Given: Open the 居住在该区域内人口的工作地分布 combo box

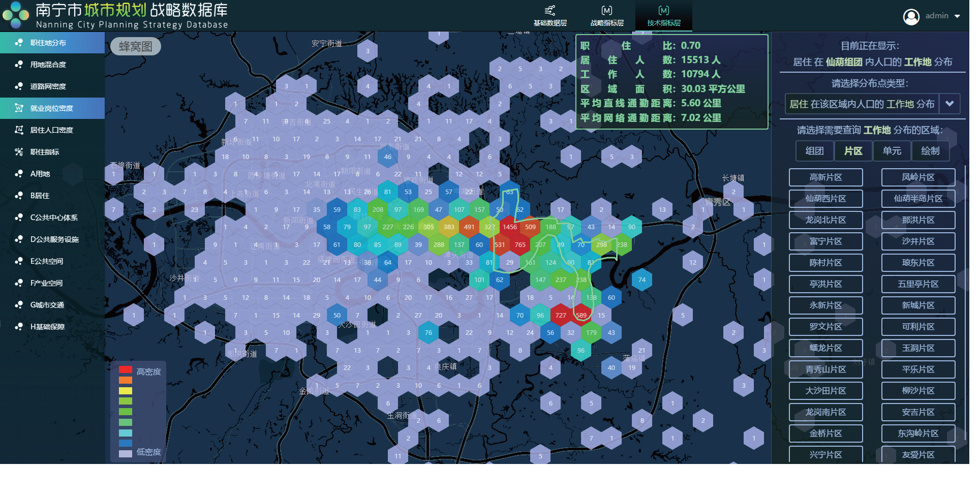Looking at the screenshot, I should (862, 104).
